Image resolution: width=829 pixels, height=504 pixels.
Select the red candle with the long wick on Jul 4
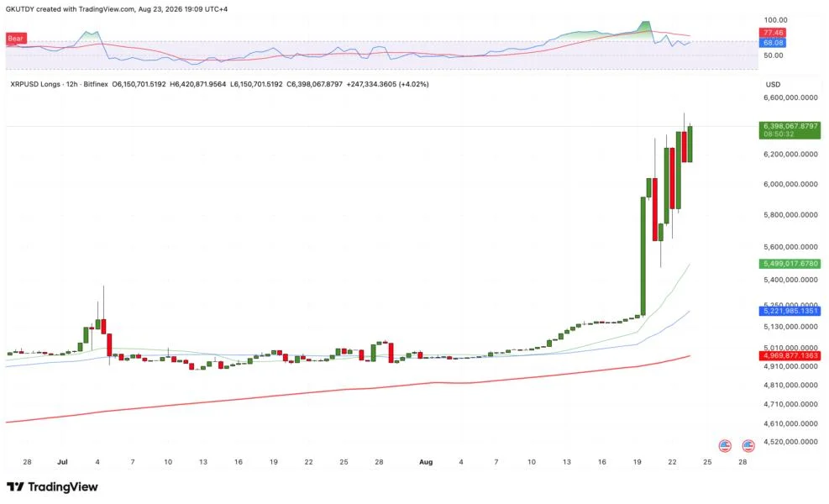103,326
